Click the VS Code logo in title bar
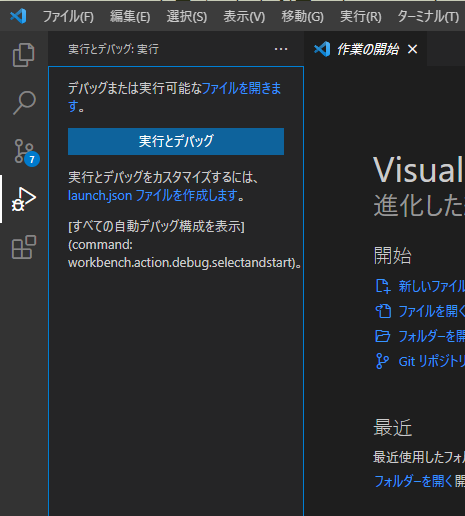Image resolution: width=465 pixels, height=516 pixels. (18, 16)
